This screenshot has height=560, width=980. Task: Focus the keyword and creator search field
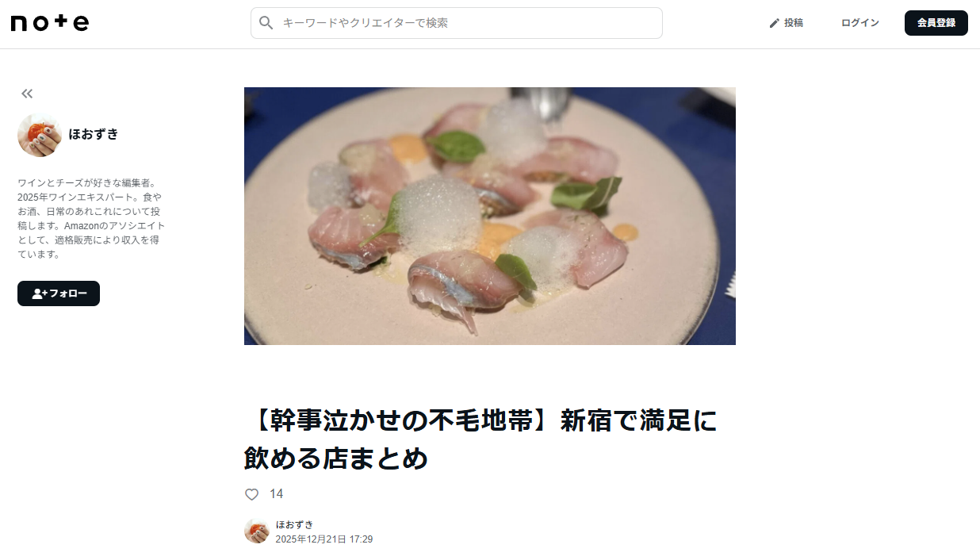click(x=457, y=23)
